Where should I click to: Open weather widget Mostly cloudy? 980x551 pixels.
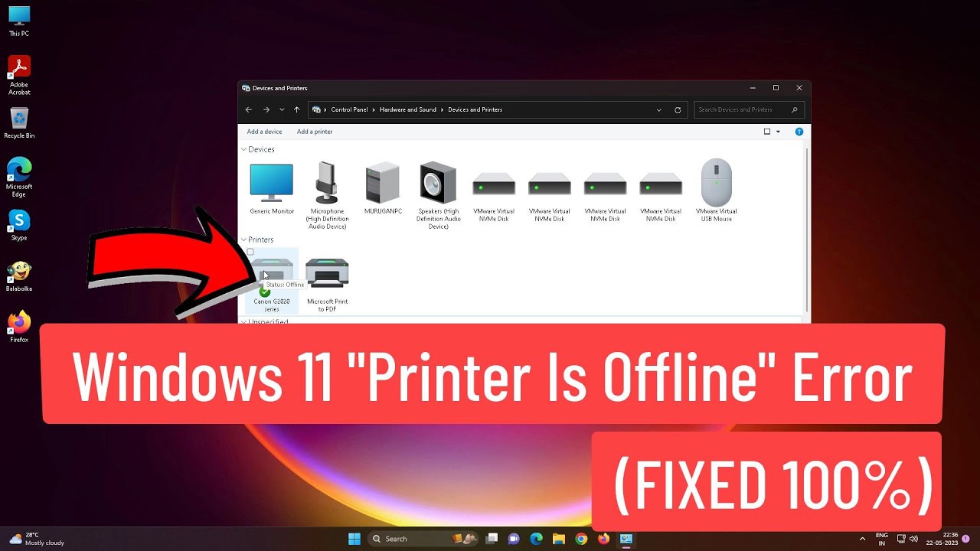pos(37,539)
